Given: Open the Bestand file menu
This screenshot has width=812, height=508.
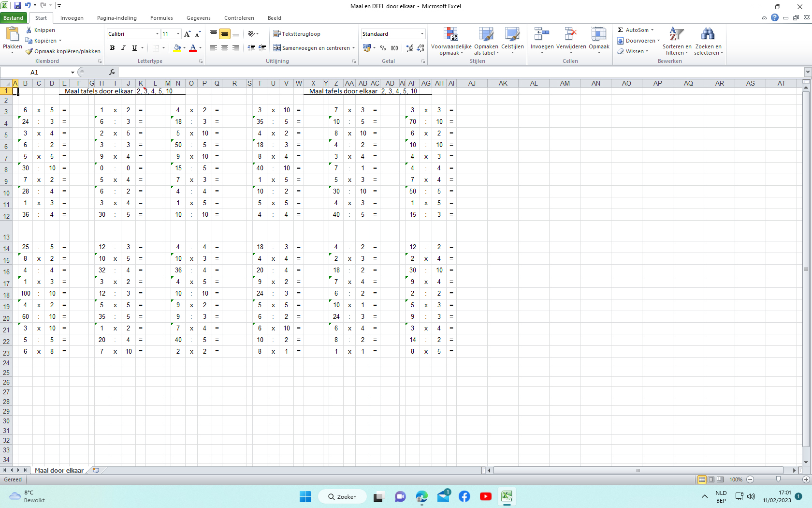Looking at the screenshot, I should [x=14, y=18].
